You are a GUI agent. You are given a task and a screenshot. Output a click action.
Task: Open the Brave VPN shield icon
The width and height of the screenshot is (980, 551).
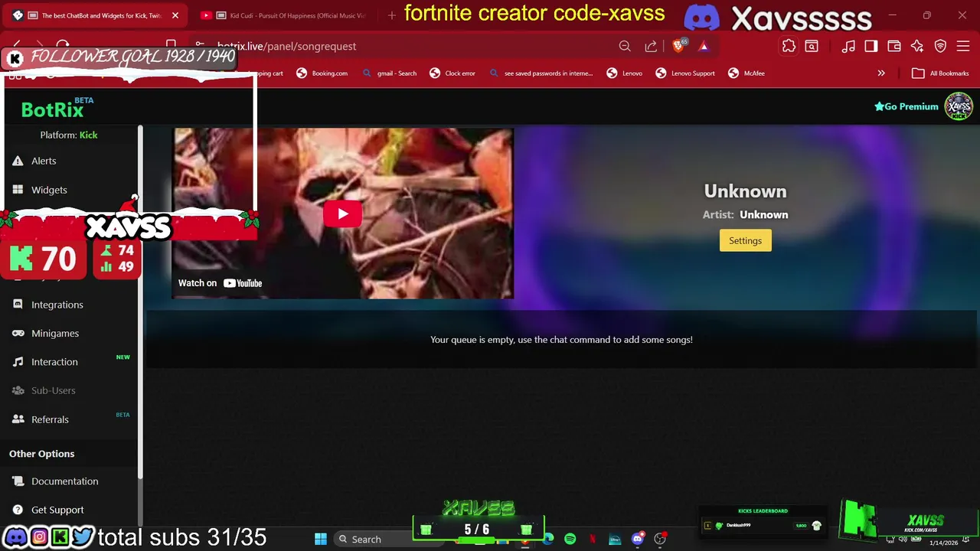click(940, 47)
